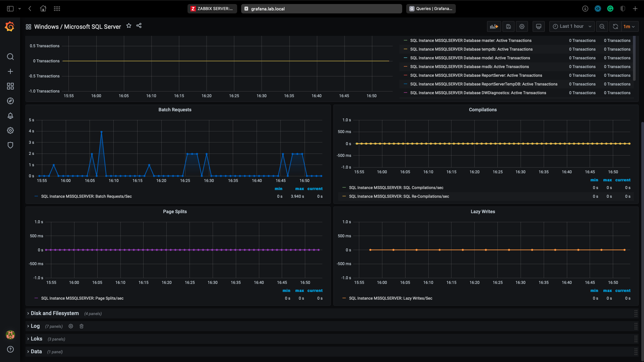Click the Batch Requests panel title
The image size is (644, 362).
[175, 110]
